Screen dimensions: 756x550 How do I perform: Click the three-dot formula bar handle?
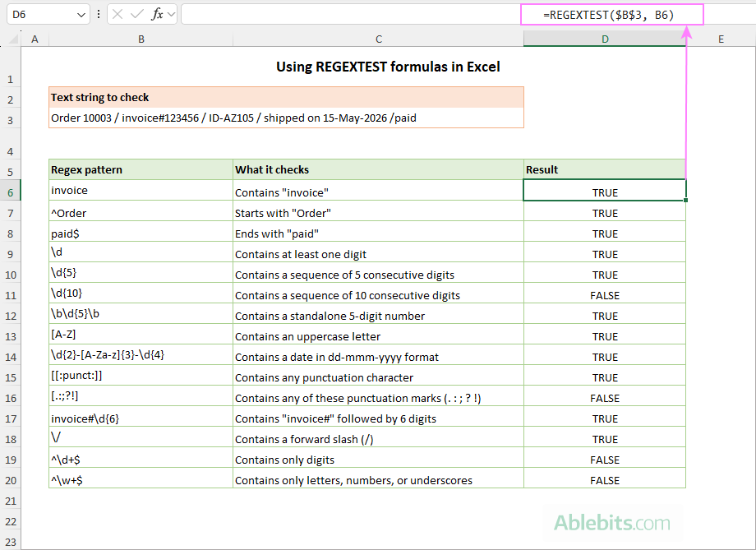click(x=99, y=15)
